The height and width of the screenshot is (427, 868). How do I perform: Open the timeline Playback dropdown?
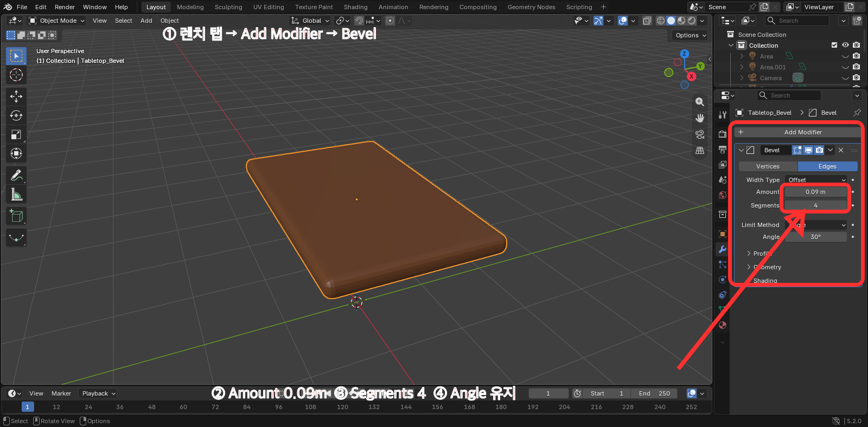click(98, 393)
